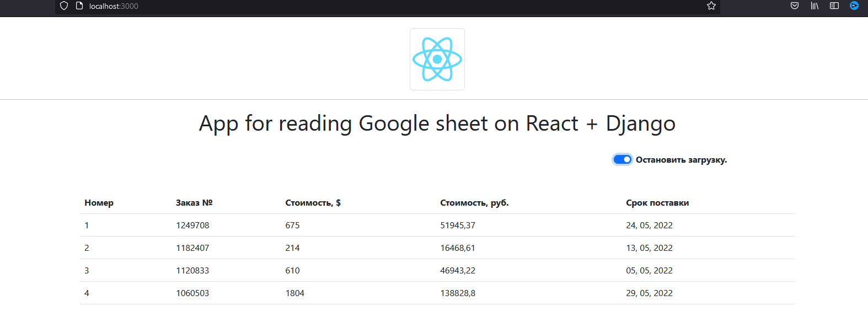Viewport: 868px width, 322px height.
Task: Open tracking protection via the shield icon
Action: [x=63, y=6]
